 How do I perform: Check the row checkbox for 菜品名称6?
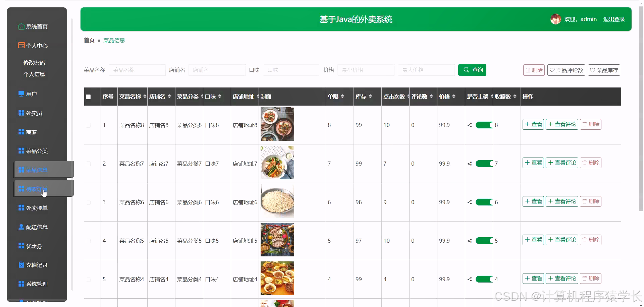[x=88, y=202]
